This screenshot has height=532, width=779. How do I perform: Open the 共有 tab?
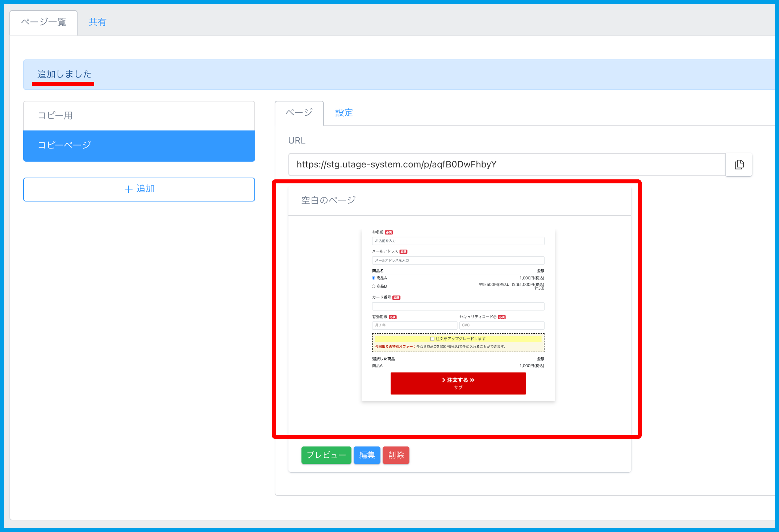[97, 22]
